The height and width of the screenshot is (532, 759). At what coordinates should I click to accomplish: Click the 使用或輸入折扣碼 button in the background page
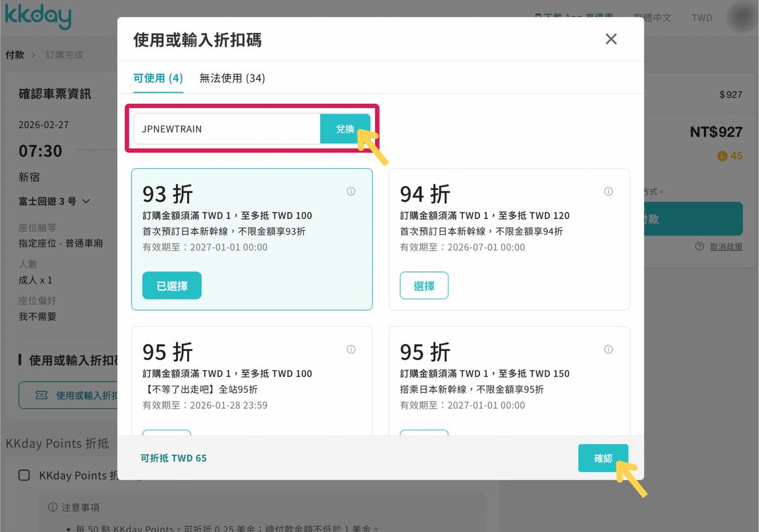[x=68, y=395]
